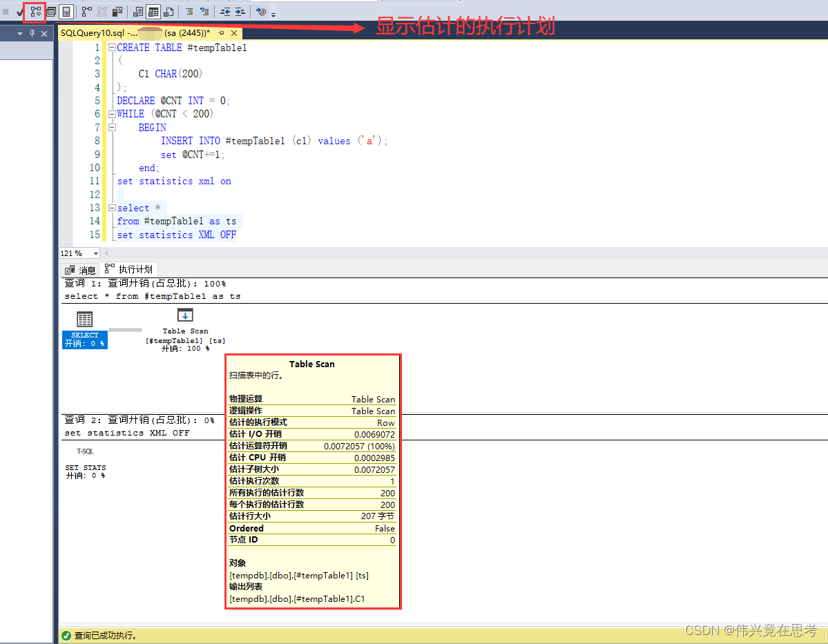
Task: Click line 1 CREATE TABLE #tempTable1
Action: (182, 48)
